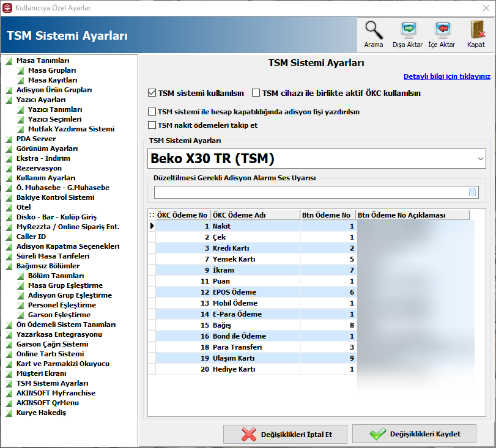Uncheck TSM sistemi kullanılsın checkbox

(152, 94)
